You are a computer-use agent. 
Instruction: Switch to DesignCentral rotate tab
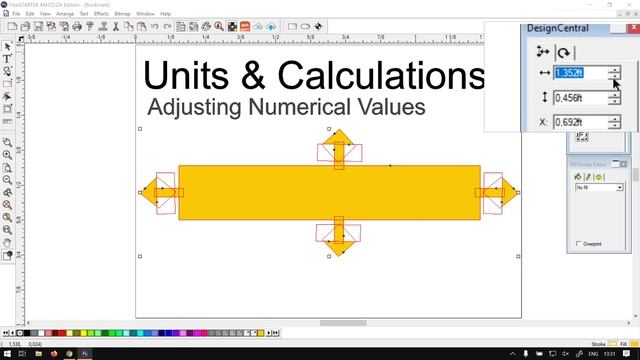564,53
